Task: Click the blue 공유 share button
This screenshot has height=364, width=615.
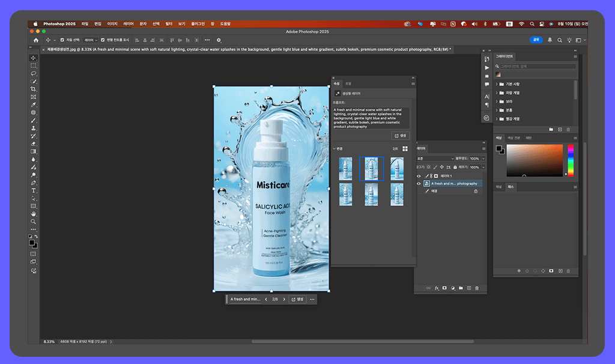Action: pos(536,40)
